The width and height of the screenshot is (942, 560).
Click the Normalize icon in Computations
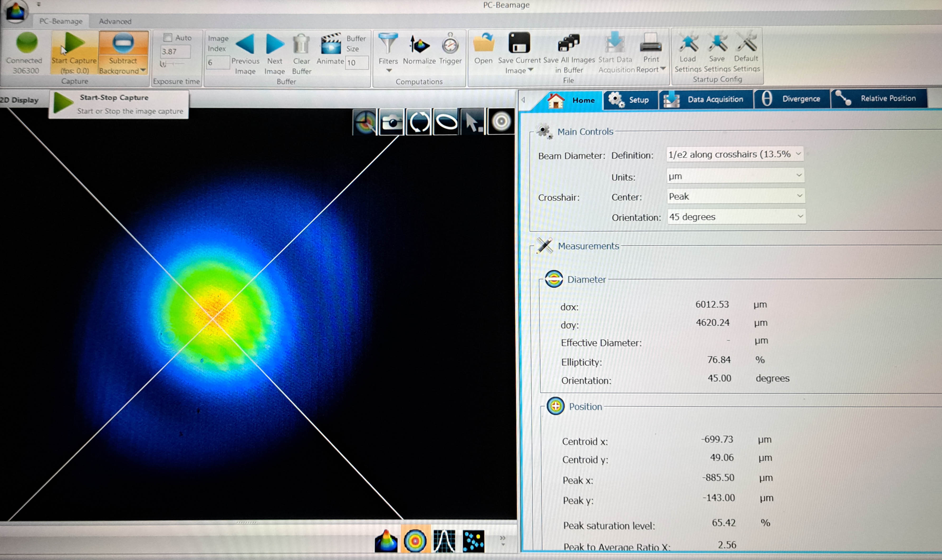tap(419, 45)
